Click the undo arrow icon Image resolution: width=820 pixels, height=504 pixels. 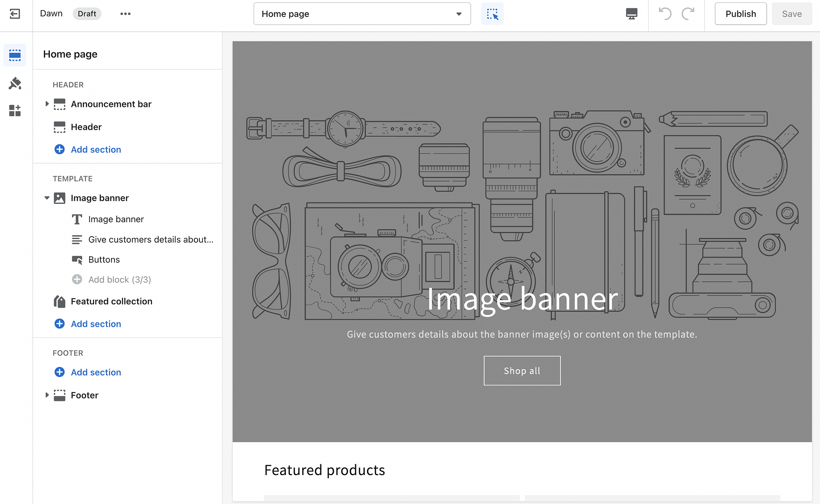[665, 14]
